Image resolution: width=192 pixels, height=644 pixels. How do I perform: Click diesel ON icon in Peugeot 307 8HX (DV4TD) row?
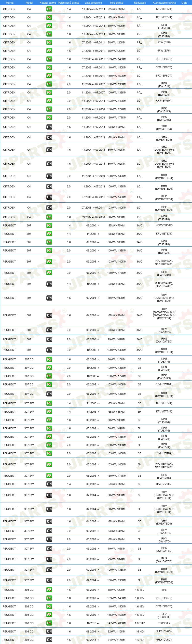(x=49, y=284)
